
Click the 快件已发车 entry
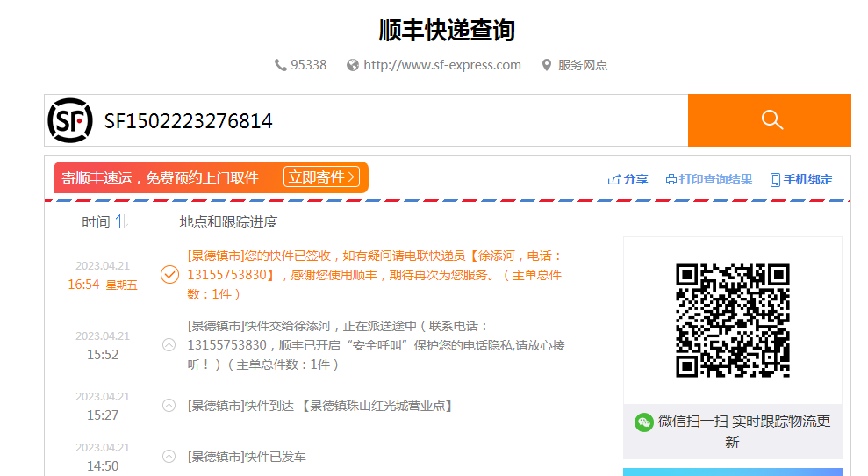(247, 457)
